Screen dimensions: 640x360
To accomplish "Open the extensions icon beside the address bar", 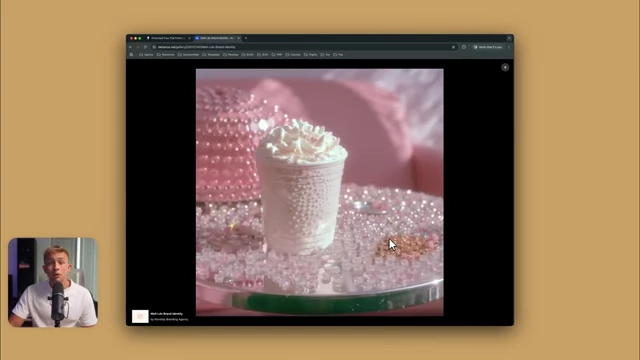I will (464, 47).
